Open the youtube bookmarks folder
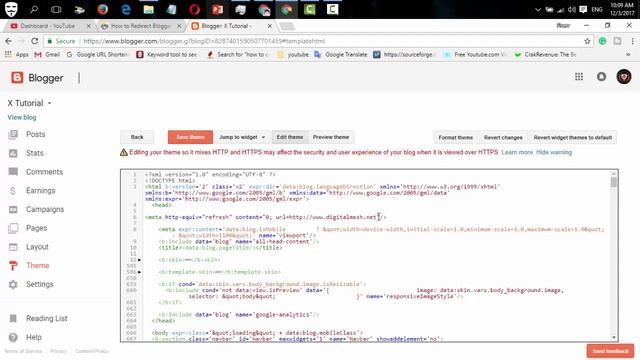Viewport: 640px width, 360px height. point(293,54)
